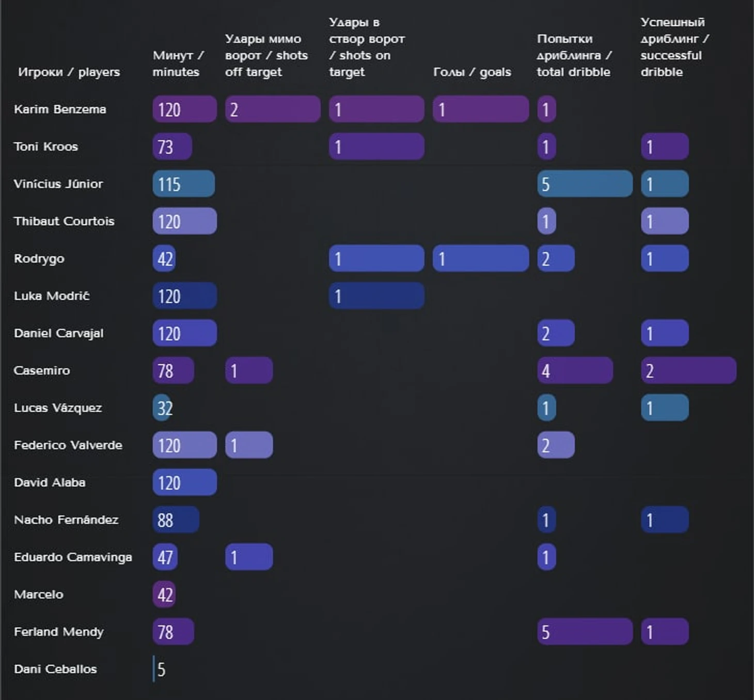
Task: Click Casemiro's successful dribble bar showing 2
Action: [688, 371]
